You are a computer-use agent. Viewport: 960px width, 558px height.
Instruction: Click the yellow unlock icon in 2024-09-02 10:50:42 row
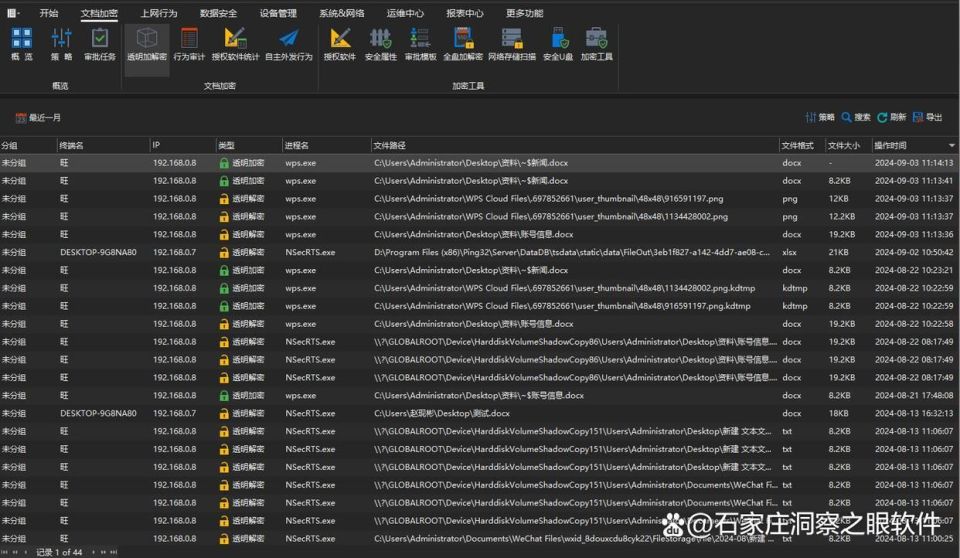click(x=224, y=252)
